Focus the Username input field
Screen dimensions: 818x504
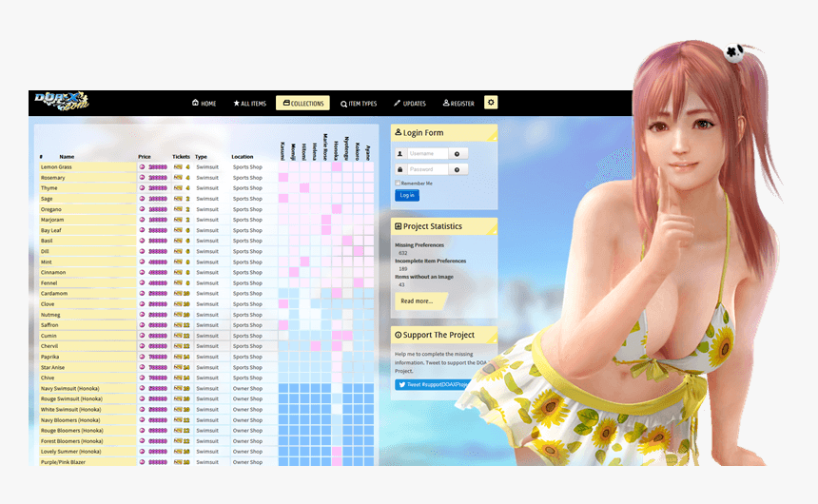428,153
